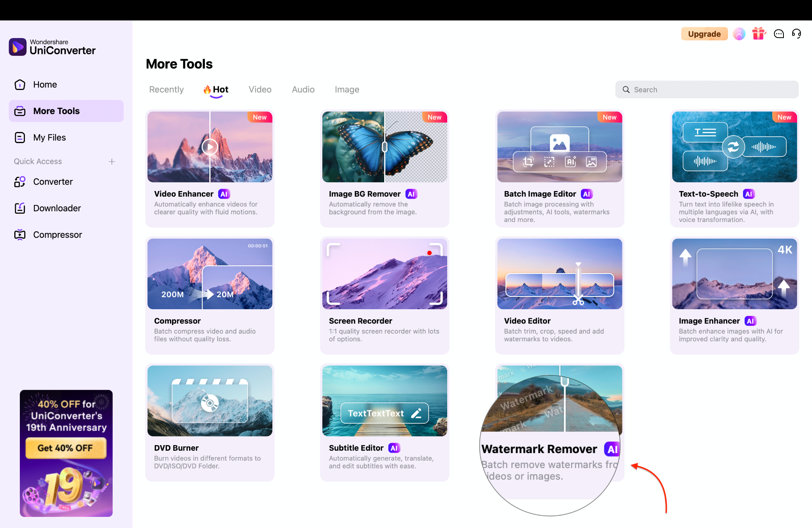Select the Audio tab
812x528 pixels.
click(303, 90)
